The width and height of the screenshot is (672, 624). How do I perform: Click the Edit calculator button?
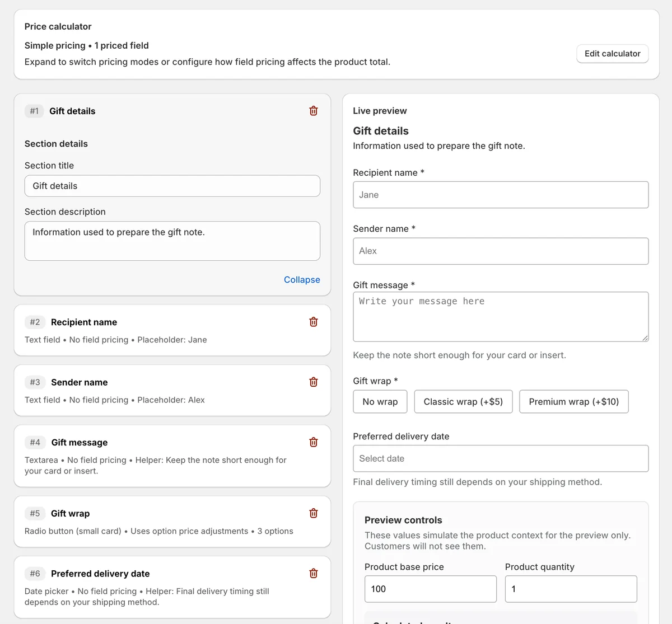(613, 54)
